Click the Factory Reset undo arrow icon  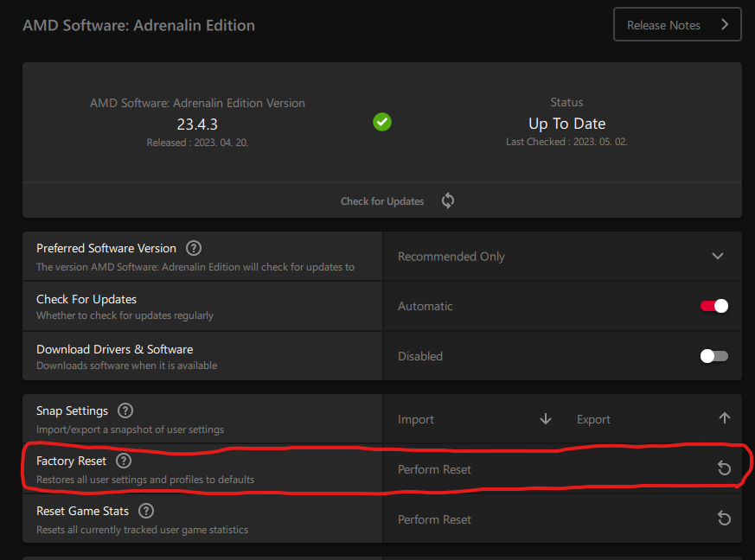click(724, 468)
